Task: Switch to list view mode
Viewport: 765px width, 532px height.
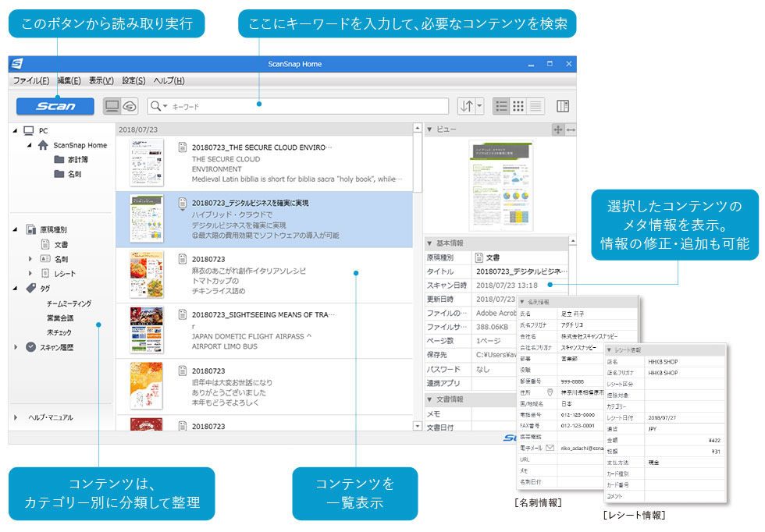Action: pyautogui.click(x=502, y=106)
